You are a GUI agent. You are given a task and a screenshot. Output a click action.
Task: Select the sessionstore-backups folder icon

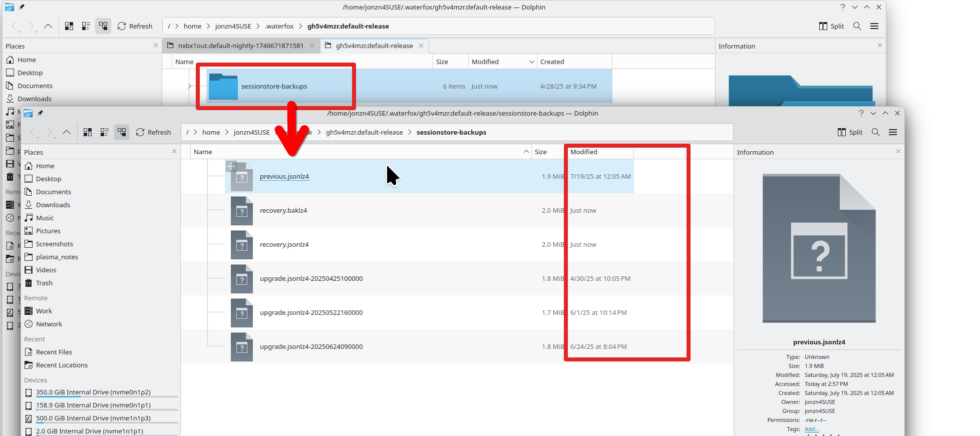[x=223, y=86]
